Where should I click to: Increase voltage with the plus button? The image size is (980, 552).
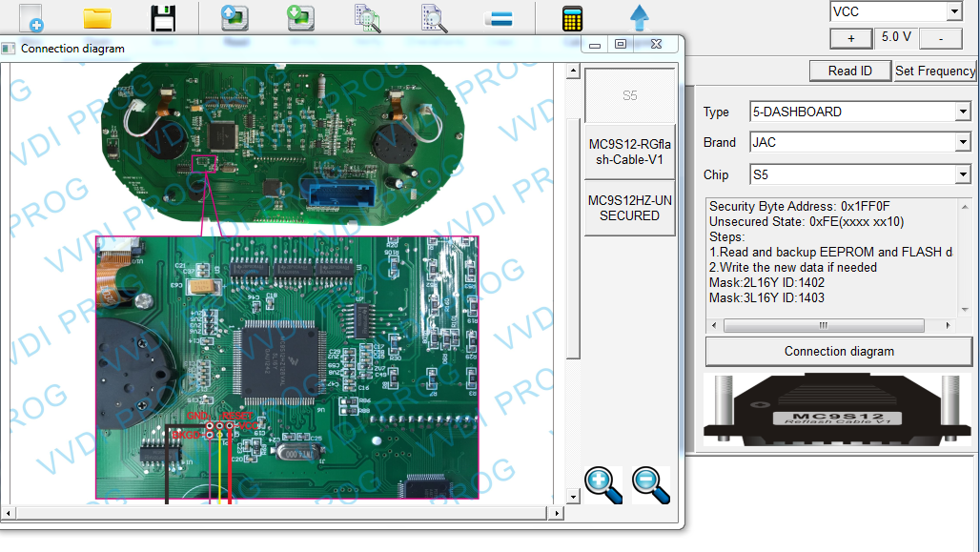pyautogui.click(x=850, y=39)
